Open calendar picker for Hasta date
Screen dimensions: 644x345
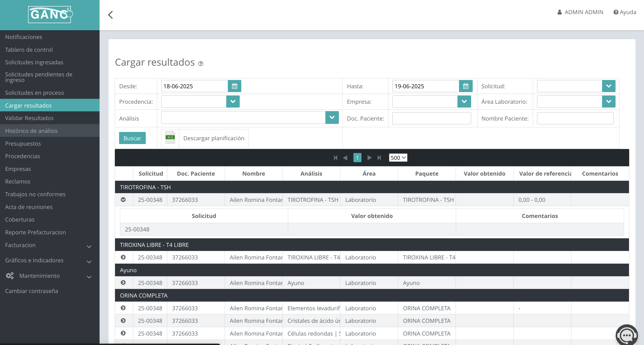tap(466, 86)
